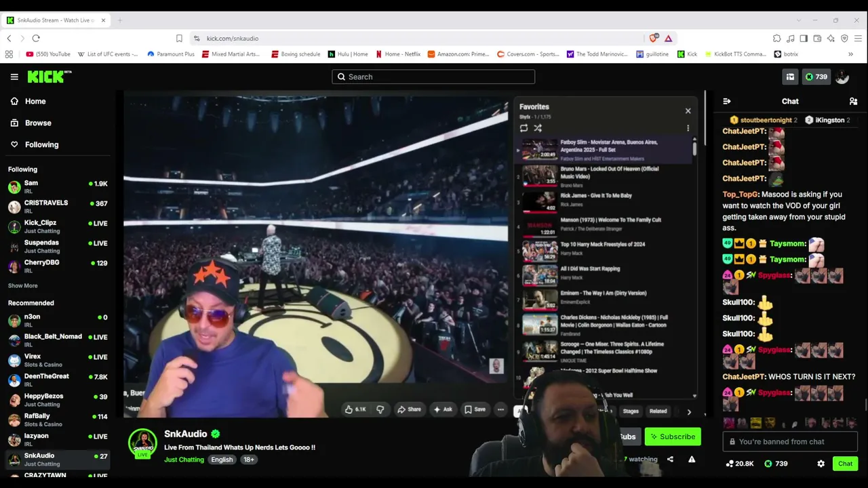Screen dimensions: 868x488
Task: Open the 739 Kick points balance
Action: pyautogui.click(x=816, y=77)
